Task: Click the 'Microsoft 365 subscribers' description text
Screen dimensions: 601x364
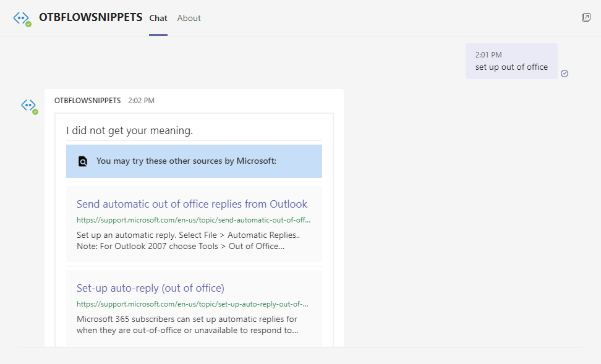Action: (x=187, y=324)
